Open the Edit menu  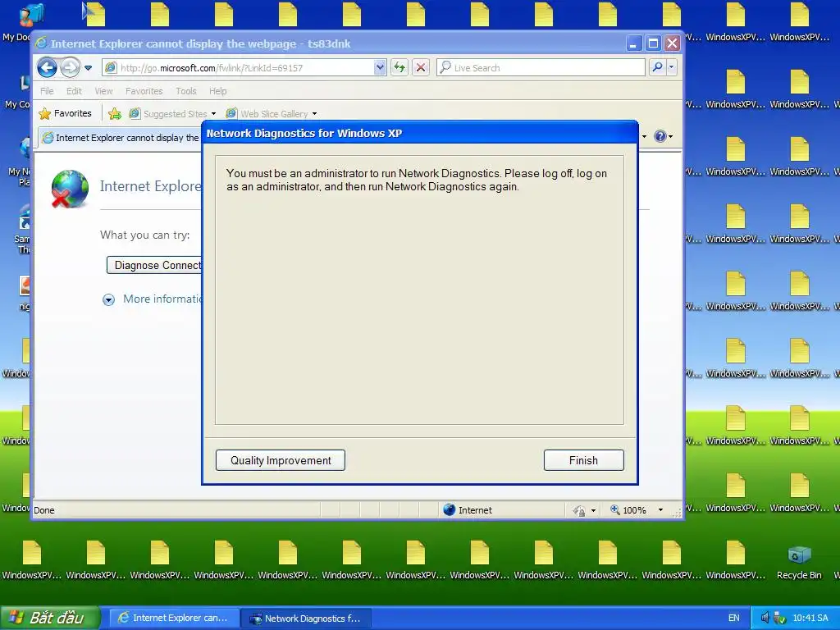click(74, 91)
